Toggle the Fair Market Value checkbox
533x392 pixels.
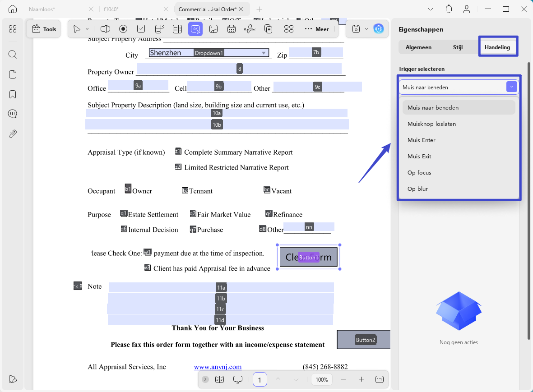pyautogui.click(x=193, y=214)
